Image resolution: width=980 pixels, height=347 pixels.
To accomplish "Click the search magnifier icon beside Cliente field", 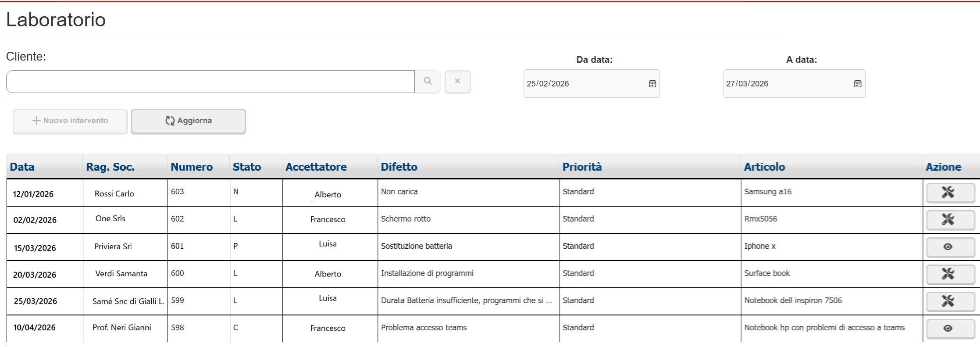I will (x=428, y=81).
